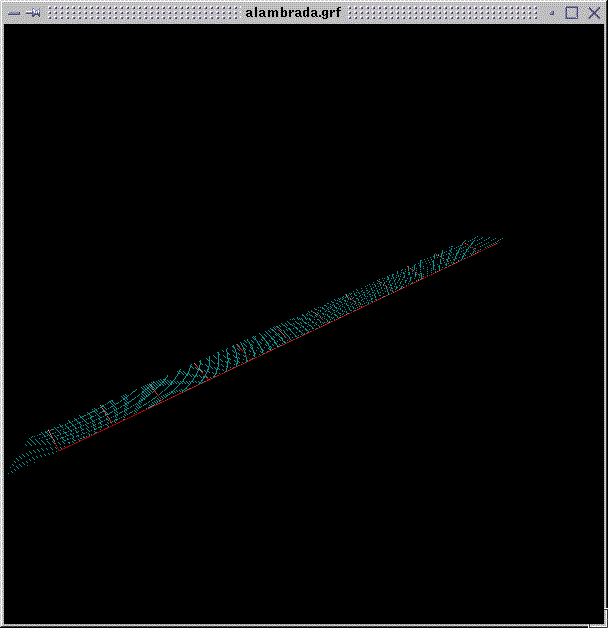Click the cyan wireframe mesh rendering
Screen dimensions: 608x628
click(x=255, y=355)
